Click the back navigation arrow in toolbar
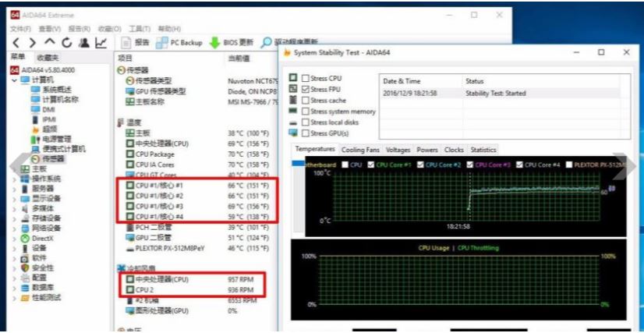Screen dimensions: 644x333 point(15,42)
